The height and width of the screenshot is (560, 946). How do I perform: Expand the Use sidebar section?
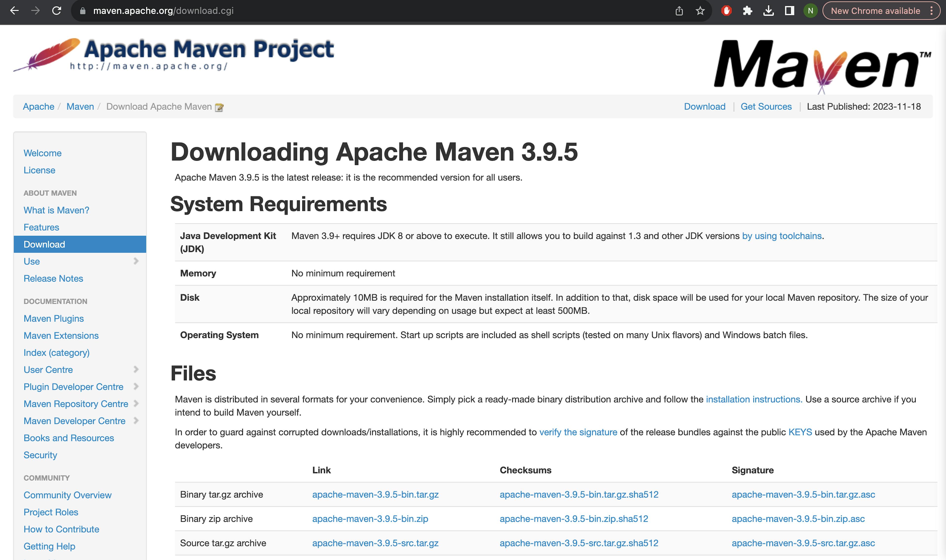click(x=136, y=261)
